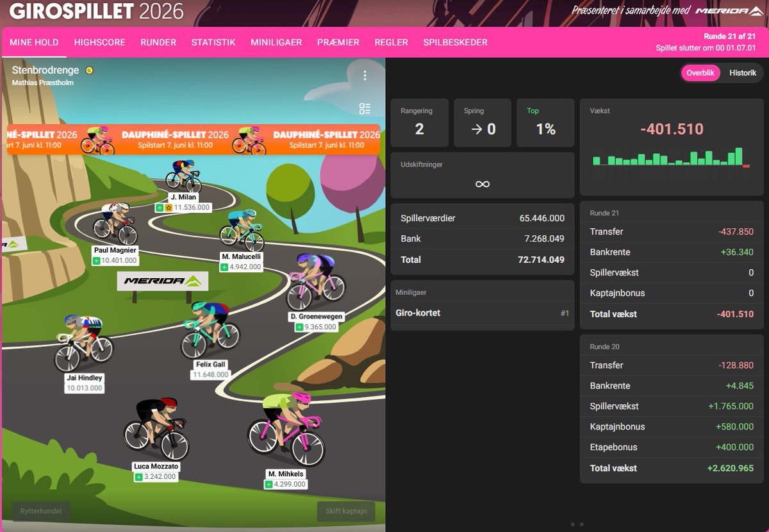Click Runde 20 Total vækst +2.620.965
Image resolution: width=769 pixels, height=532 pixels.
[x=731, y=468]
